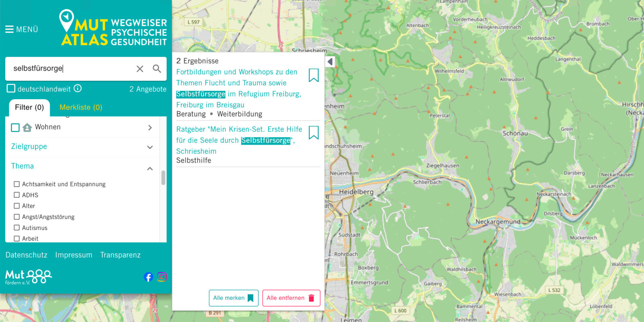This screenshot has height=322, width=644.
Task: Click the Neckarsteinach label on map
Action: click(x=554, y=194)
